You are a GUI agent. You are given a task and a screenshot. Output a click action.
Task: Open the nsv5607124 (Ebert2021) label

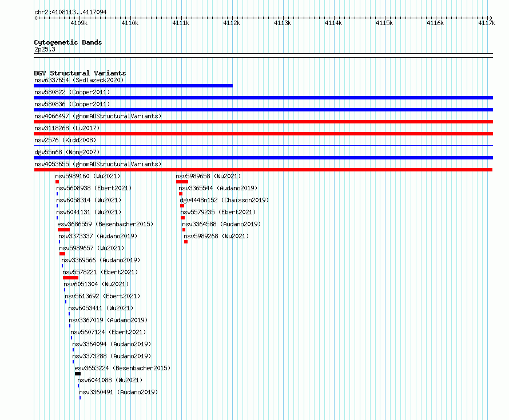[108, 332]
